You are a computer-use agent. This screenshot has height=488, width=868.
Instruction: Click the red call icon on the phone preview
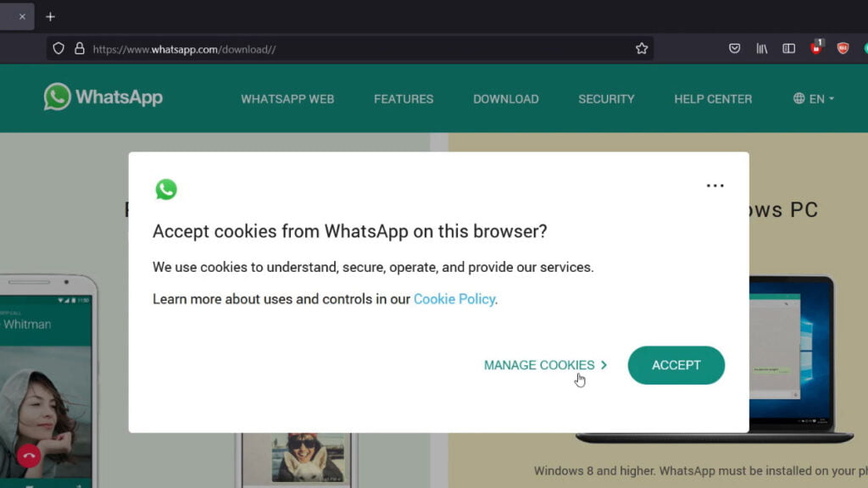pos(28,456)
